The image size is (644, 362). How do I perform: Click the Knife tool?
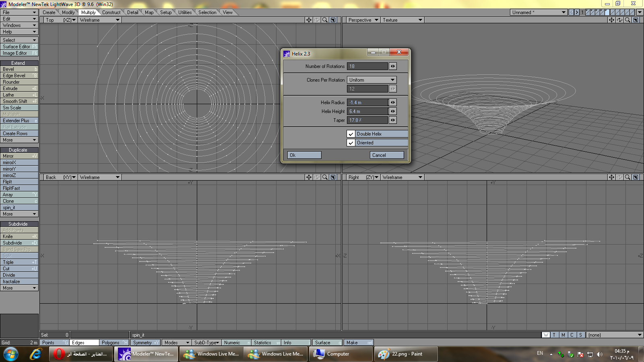point(19,237)
